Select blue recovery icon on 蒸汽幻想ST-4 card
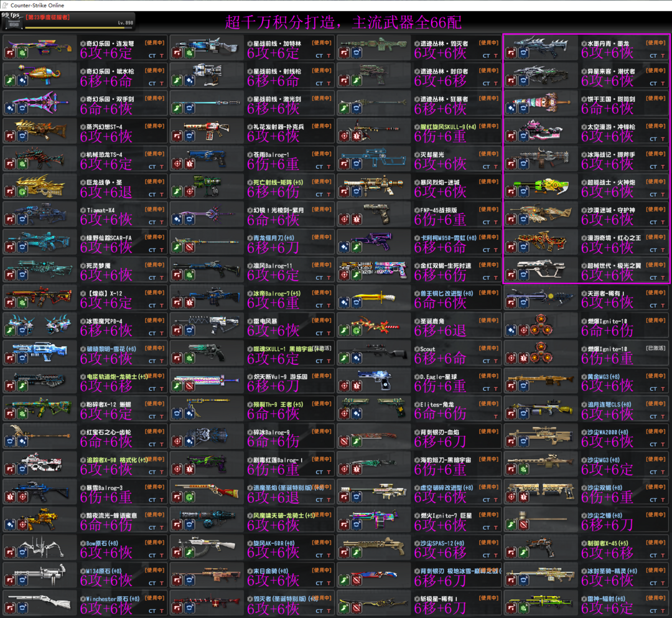Screen dimensions: 672x618 point(23,137)
